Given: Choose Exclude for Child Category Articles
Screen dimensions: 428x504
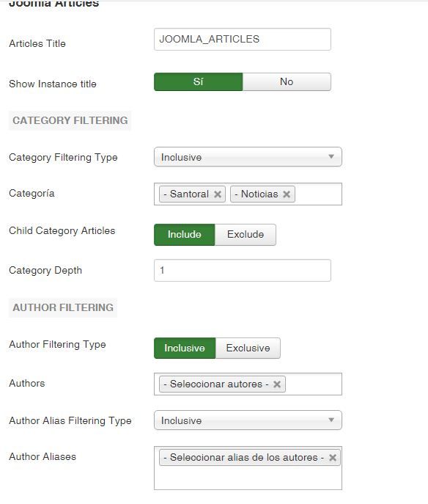Looking at the screenshot, I should [x=246, y=235].
